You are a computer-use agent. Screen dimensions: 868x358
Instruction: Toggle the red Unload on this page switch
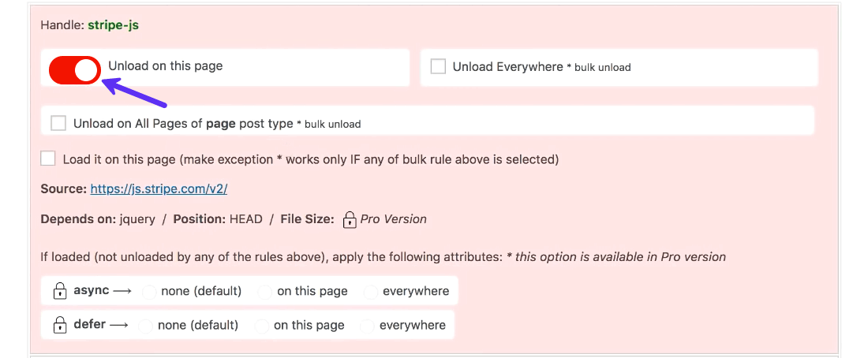75,70
